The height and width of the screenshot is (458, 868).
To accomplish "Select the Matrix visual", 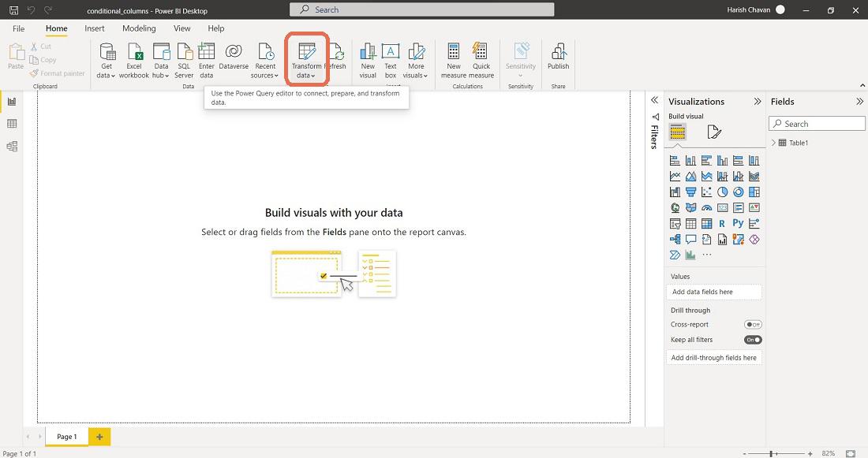I will [x=706, y=223].
